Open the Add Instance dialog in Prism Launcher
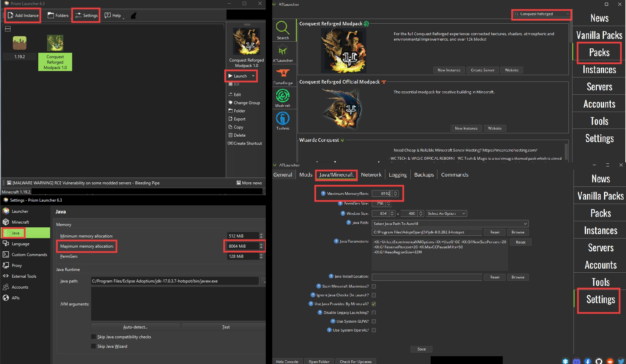Viewport: 626px width, 364px height. tap(23, 15)
